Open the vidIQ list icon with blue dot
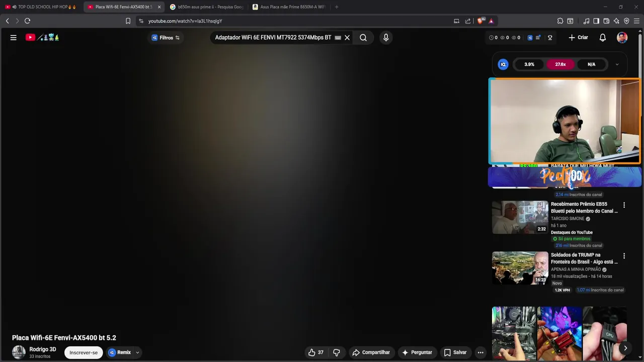 click(x=538, y=38)
